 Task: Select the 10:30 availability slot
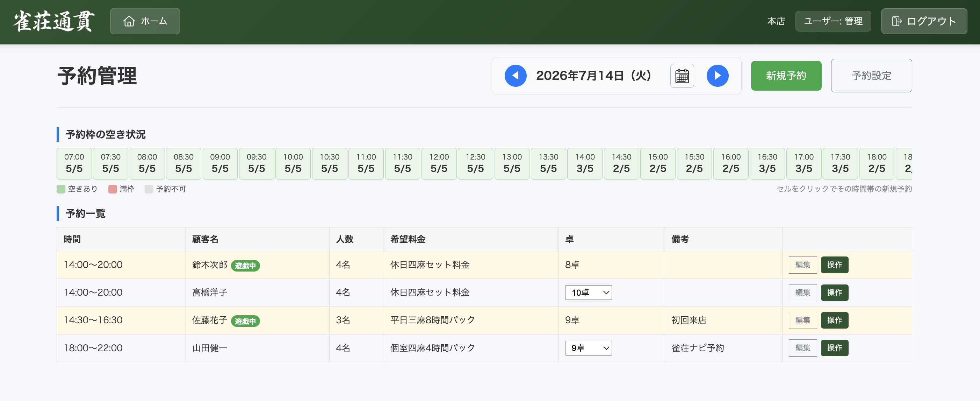point(330,163)
